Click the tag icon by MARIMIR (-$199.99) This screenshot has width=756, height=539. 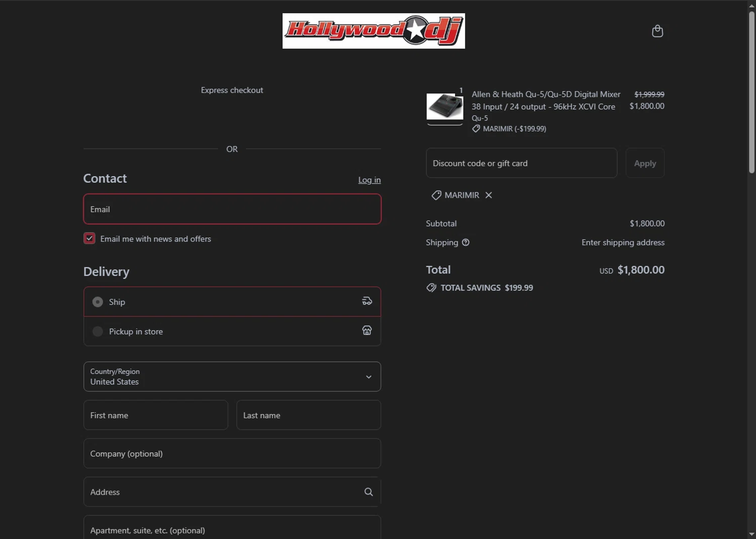(x=476, y=129)
